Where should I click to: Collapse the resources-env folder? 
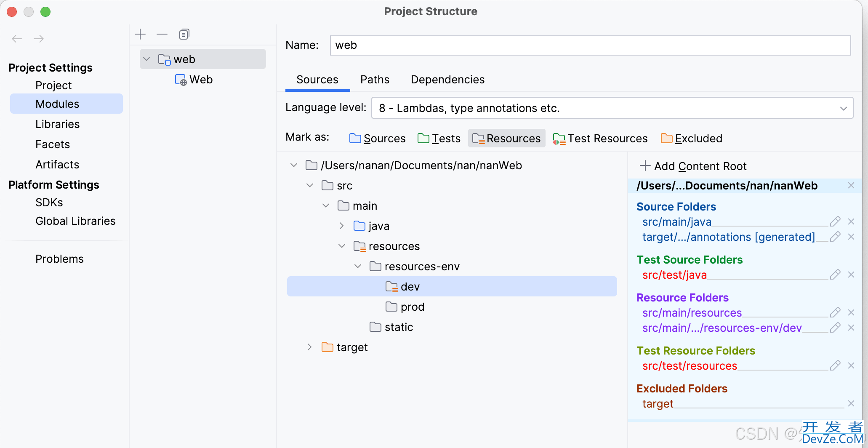[x=358, y=266]
